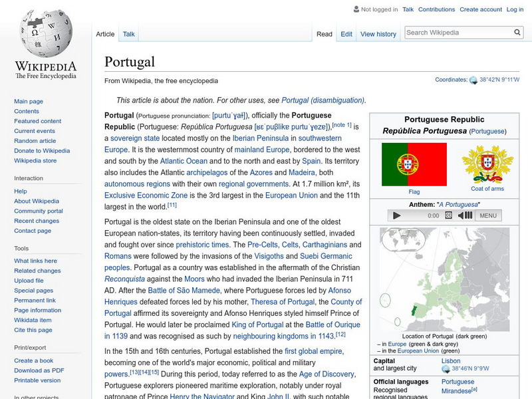Click Cite this page
The image size is (532, 399).
(x=33, y=330)
